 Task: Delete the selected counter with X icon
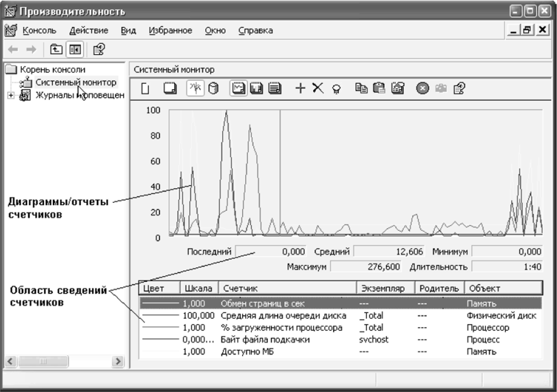click(x=318, y=88)
